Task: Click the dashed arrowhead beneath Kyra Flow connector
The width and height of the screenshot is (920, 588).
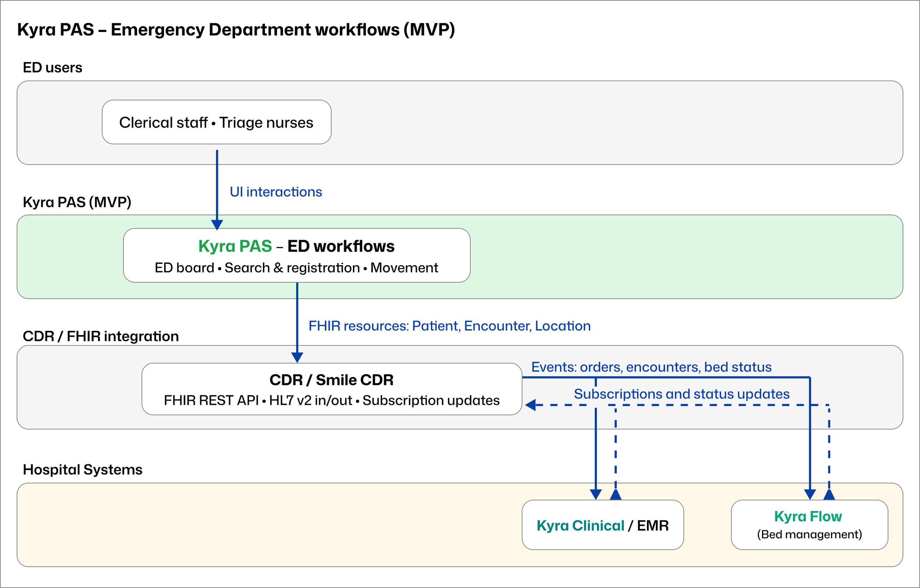Action: pos(829,495)
